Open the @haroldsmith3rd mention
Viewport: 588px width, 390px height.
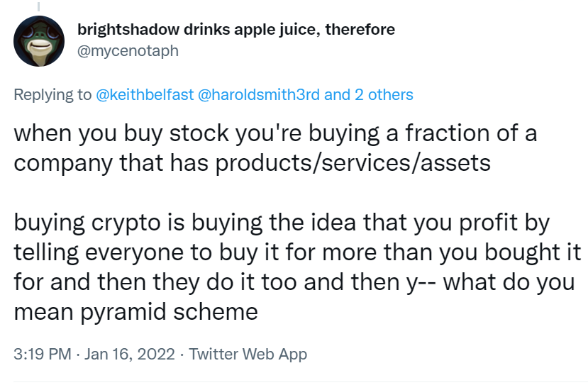click(x=258, y=95)
